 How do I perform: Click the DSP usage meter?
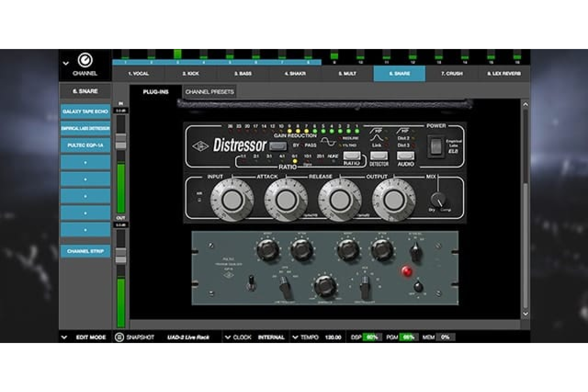372,337
